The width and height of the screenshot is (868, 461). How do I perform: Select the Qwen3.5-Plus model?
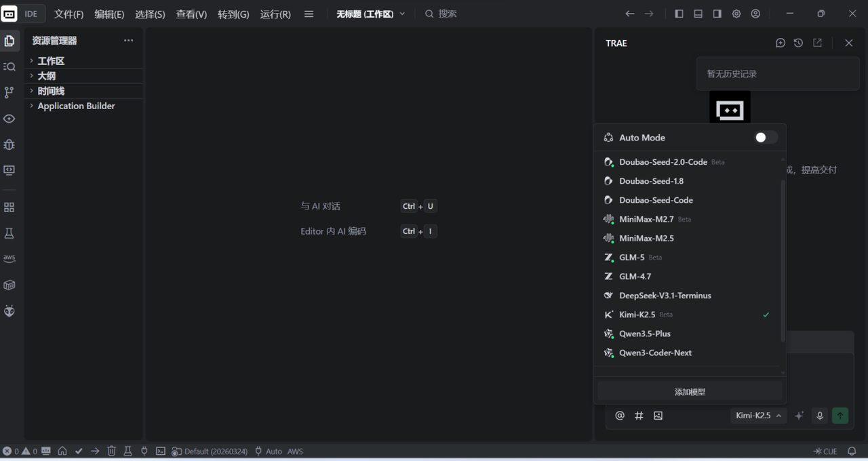[x=688, y=334]
